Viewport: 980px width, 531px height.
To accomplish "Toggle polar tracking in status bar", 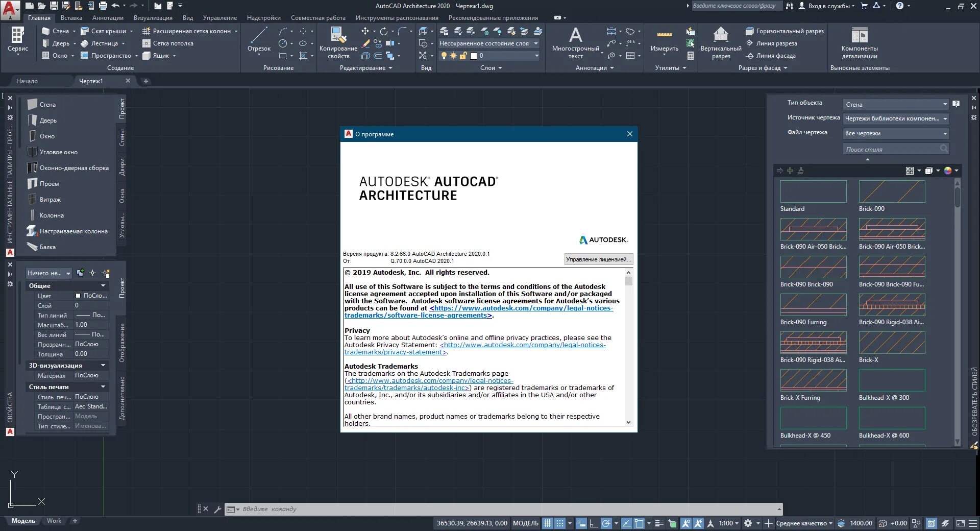I will pos(606,523).
